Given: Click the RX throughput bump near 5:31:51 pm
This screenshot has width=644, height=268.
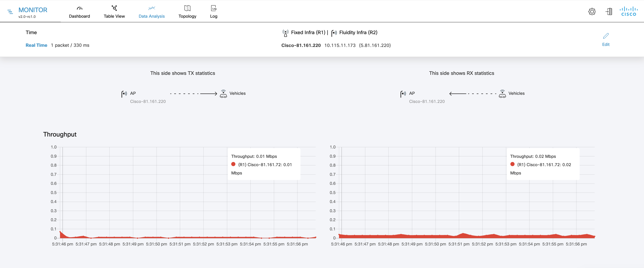Looking at the screenshot, I should [463, 234].
